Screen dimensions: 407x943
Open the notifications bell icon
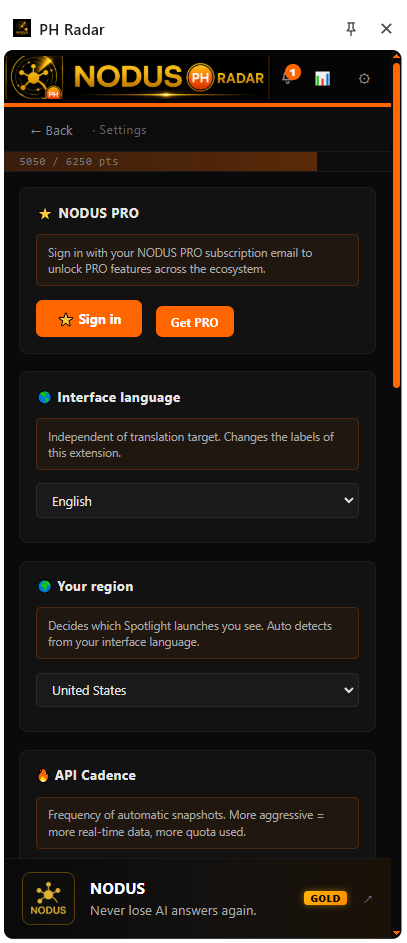pos(288,78)
